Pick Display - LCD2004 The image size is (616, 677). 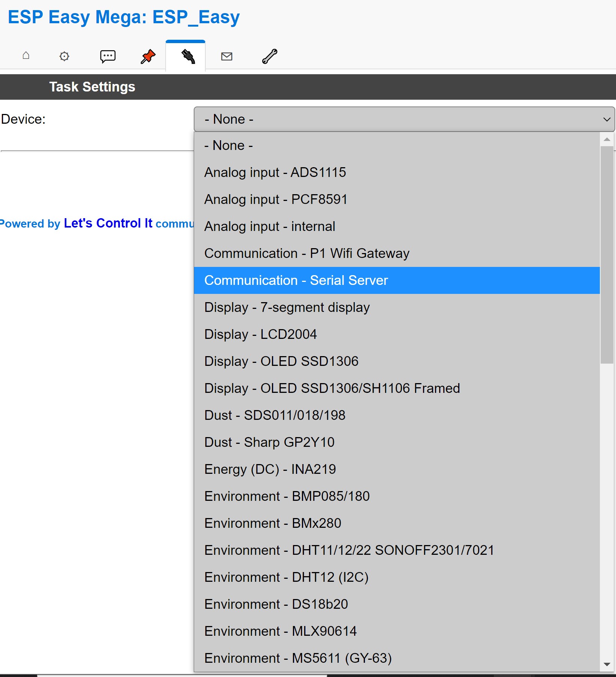tap(397, 334)
